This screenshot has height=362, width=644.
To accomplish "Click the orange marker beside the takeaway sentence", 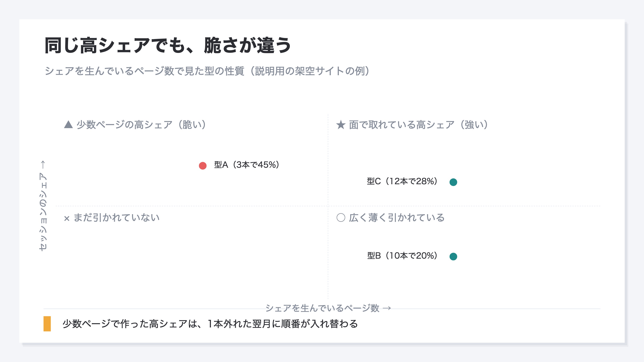I will 47,324.
